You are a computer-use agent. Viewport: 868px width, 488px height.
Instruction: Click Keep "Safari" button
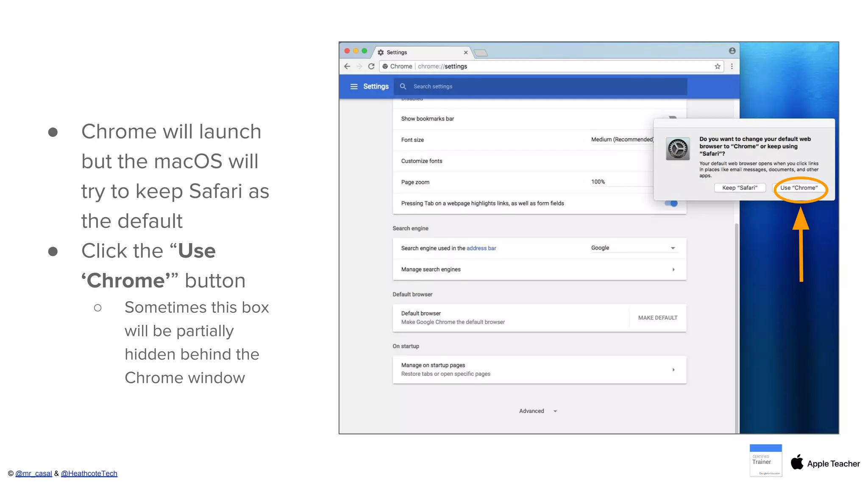[740, 188]
